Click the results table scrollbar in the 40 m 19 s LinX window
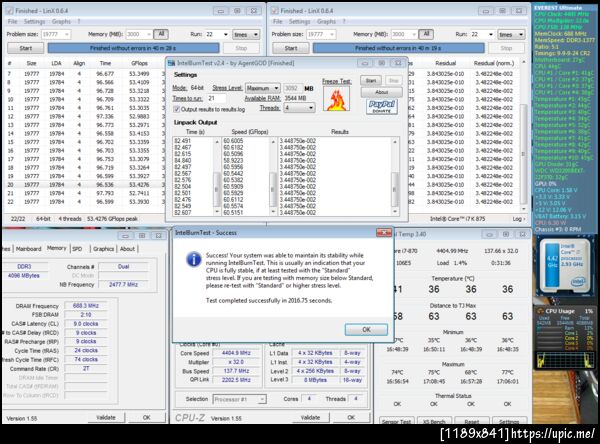Image resolution: width=600 pixels, height=444 pixels. tap(523, 135)
